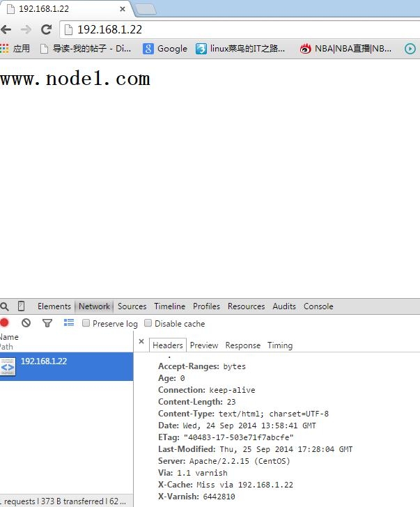420x507 pixels.
Task: Click the Last-Modified header line
Action: [256, 449]
